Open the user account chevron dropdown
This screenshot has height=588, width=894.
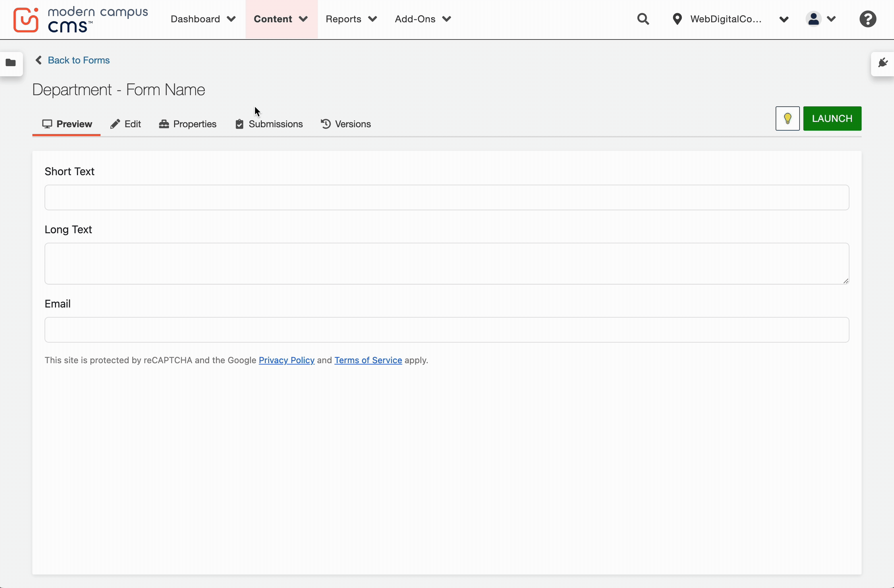pyautogui.click(x=832, y=19)
